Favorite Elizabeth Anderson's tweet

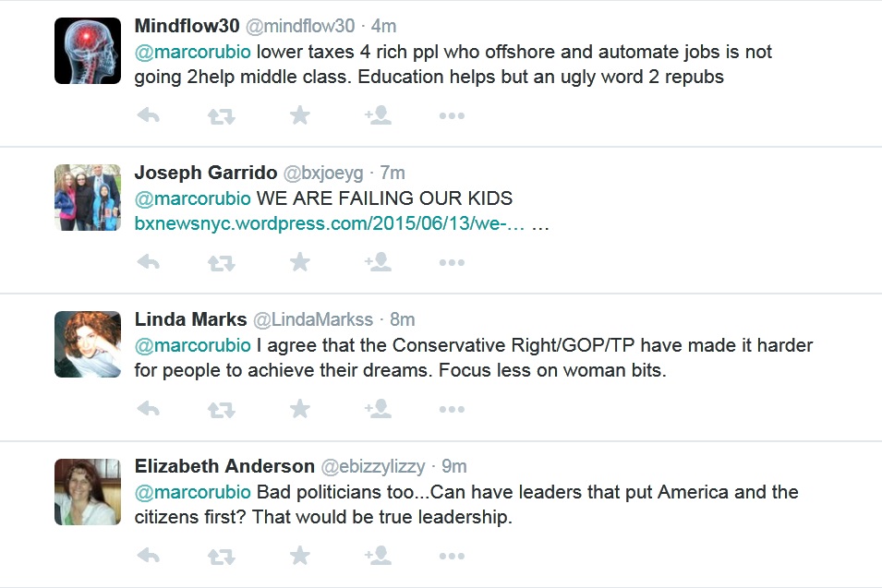(x=299, y=556)
